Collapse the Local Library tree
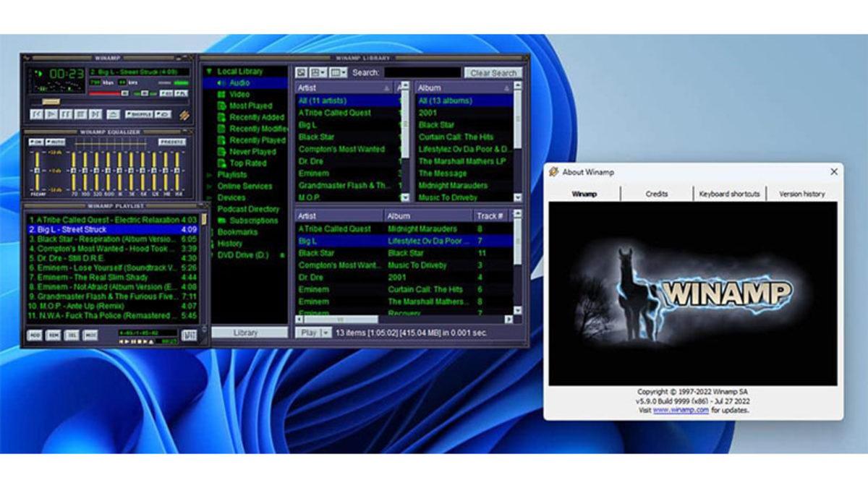868x488 pixels. click(208, 71)
